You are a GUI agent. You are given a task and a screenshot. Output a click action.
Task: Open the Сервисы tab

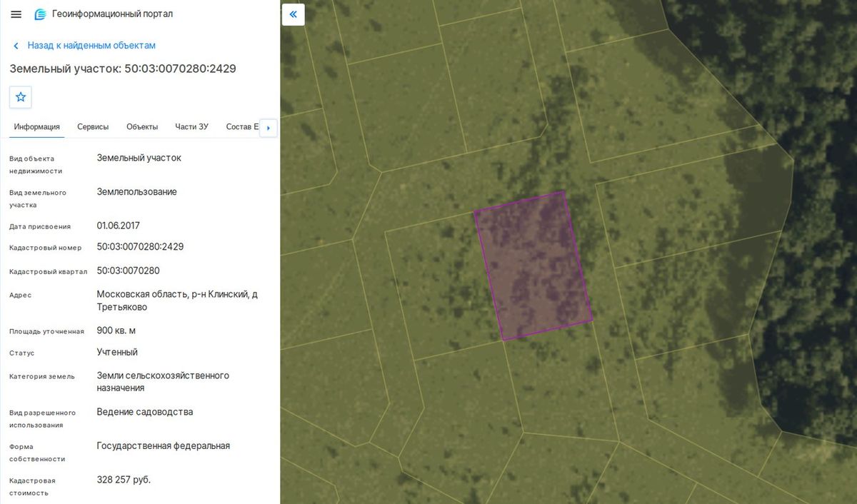[93, 127]
